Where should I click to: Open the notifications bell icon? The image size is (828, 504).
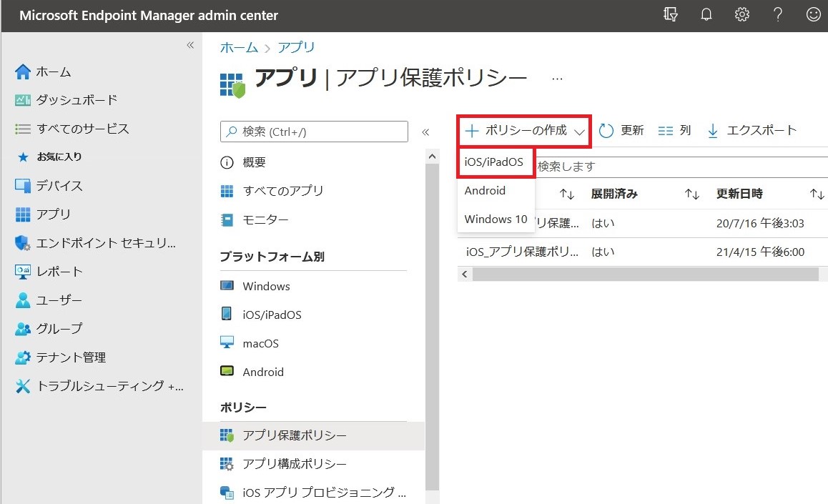706,15
